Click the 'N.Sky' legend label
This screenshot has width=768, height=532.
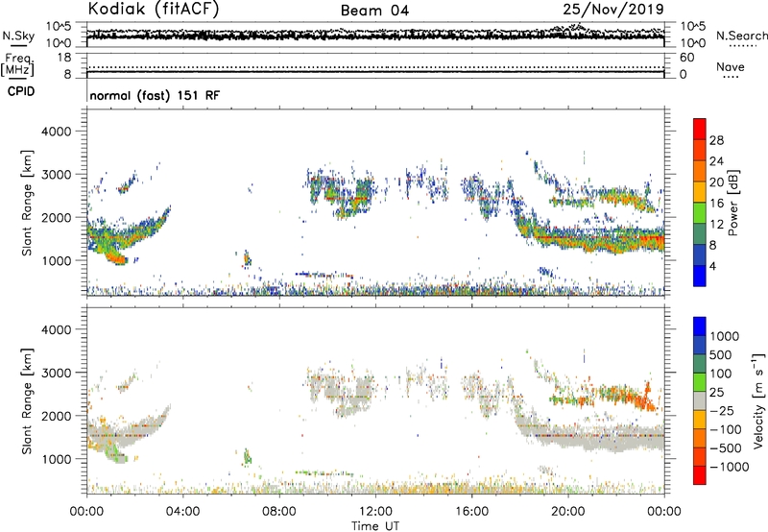(18, 36)
